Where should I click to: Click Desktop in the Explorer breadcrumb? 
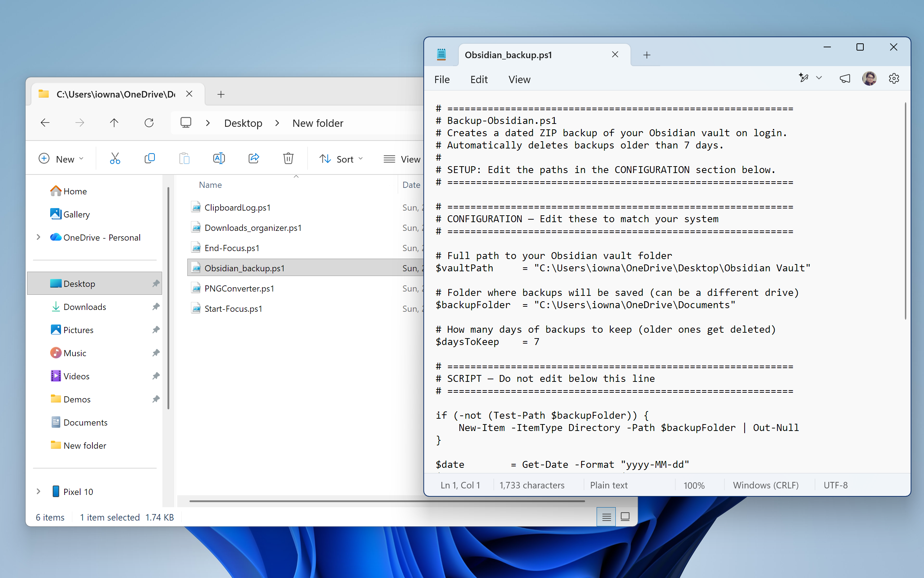(x=243, y=123)
